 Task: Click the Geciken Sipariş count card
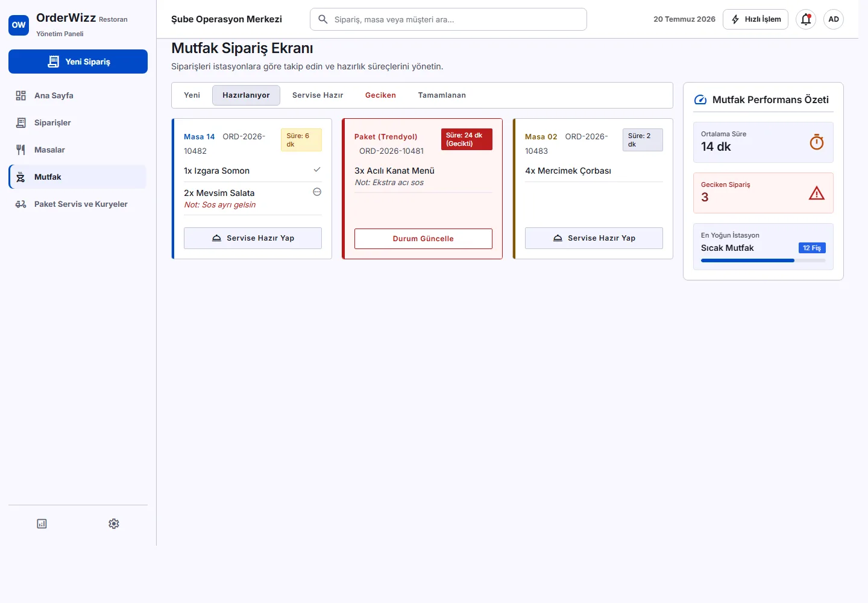coord(763,193)
